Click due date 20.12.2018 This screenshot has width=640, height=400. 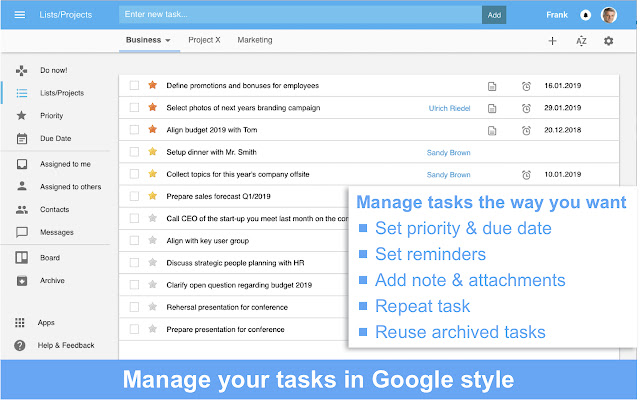pyautogui.click(x=562, y=130)
